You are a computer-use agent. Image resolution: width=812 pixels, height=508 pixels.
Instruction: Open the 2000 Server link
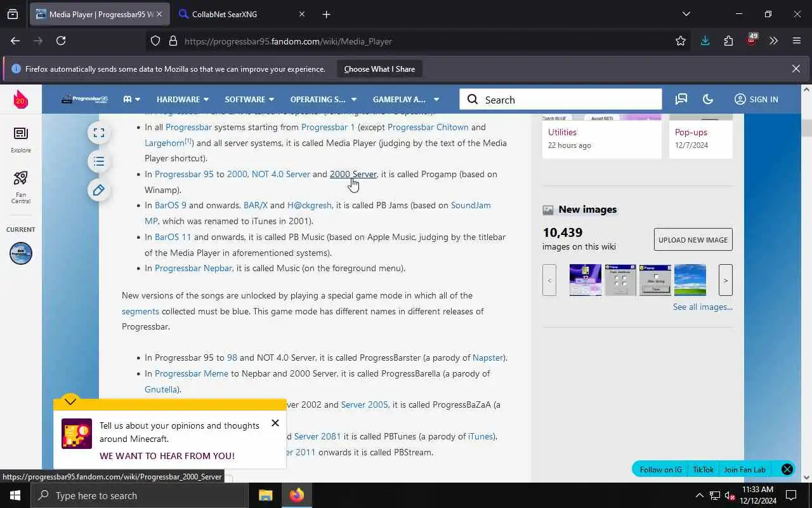coord(353,174)
